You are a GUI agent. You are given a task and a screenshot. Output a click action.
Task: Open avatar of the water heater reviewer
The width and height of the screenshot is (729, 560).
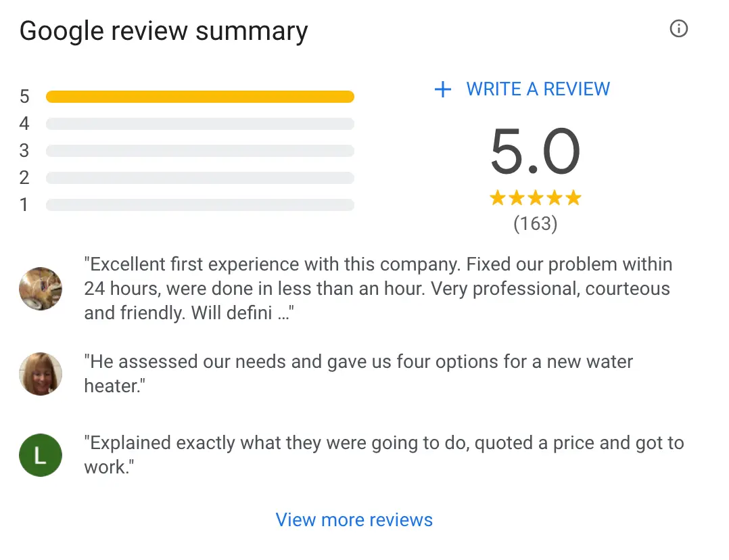[41, 374]
